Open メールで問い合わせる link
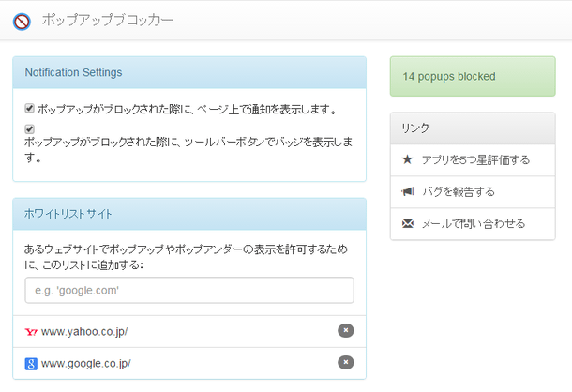Screen dimensions: 572x392 click(x=474, y=223)
